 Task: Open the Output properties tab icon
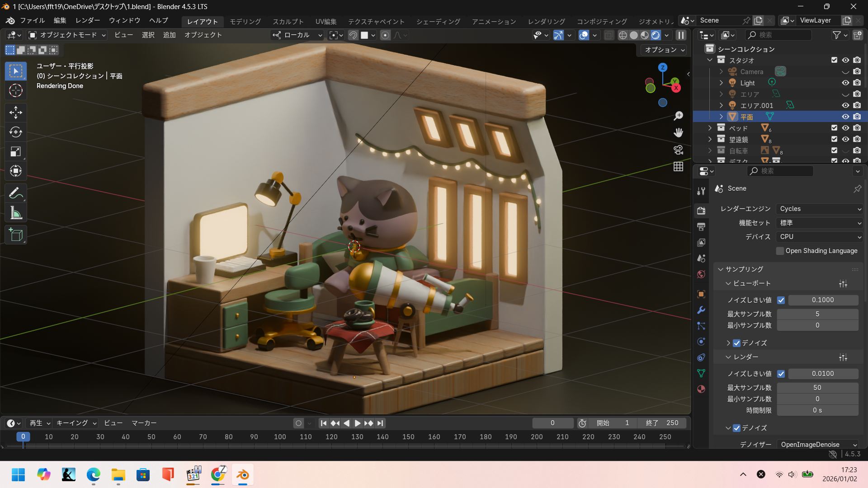(x=701, y=226)
